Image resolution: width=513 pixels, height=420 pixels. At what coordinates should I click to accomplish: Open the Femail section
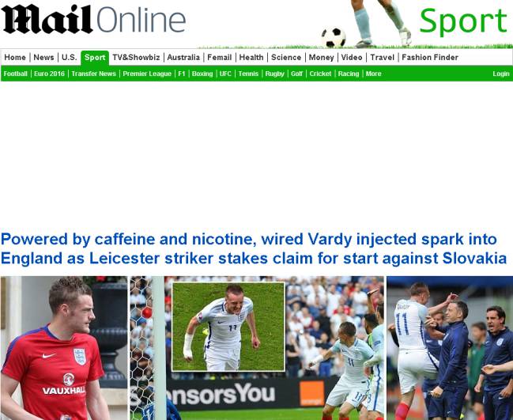click(x=219, y=57)
